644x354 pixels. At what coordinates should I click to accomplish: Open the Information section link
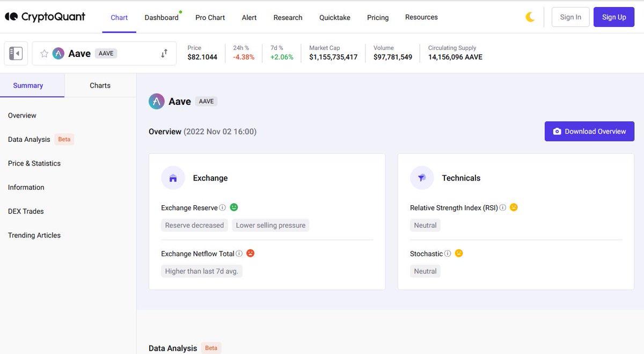tap(26, 187)
